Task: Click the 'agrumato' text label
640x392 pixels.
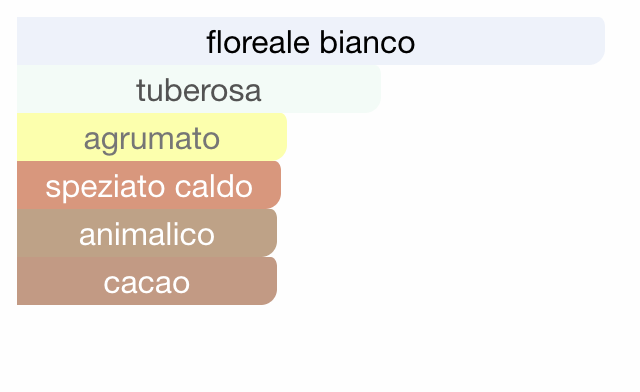Action: tap(152, 140)
